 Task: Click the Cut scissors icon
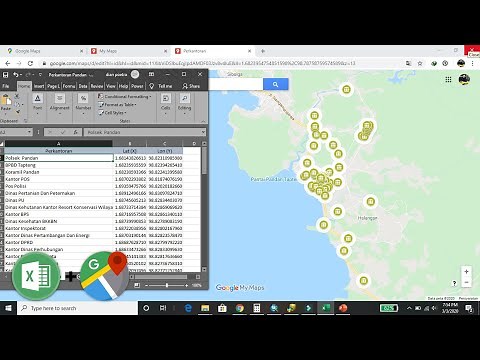coord(17,96)
